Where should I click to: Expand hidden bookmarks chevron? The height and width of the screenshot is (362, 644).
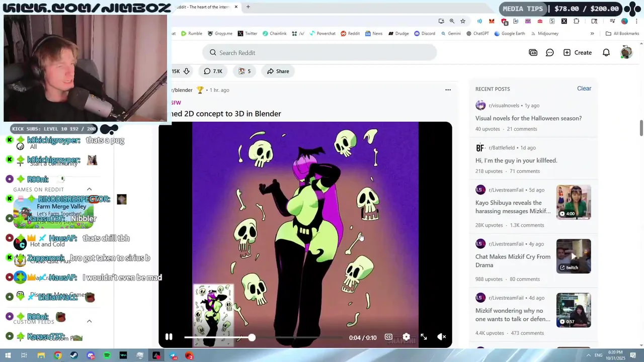click(x=592, y=34)
